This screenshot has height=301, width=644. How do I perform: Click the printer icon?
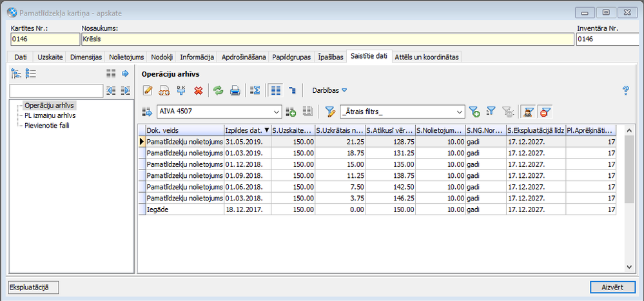pos(235,90)
